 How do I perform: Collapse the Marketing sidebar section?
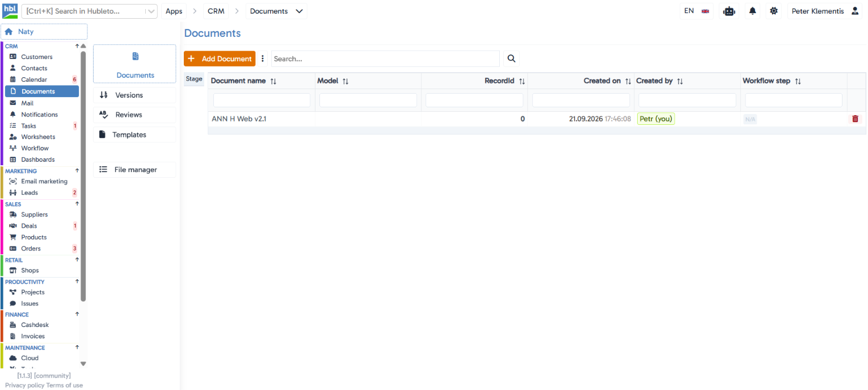pyautogui.click(x=77, y=170)
